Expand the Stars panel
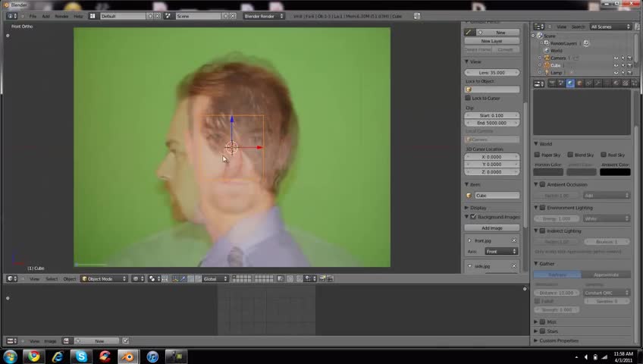643x364 pixels. pos(535,331)
